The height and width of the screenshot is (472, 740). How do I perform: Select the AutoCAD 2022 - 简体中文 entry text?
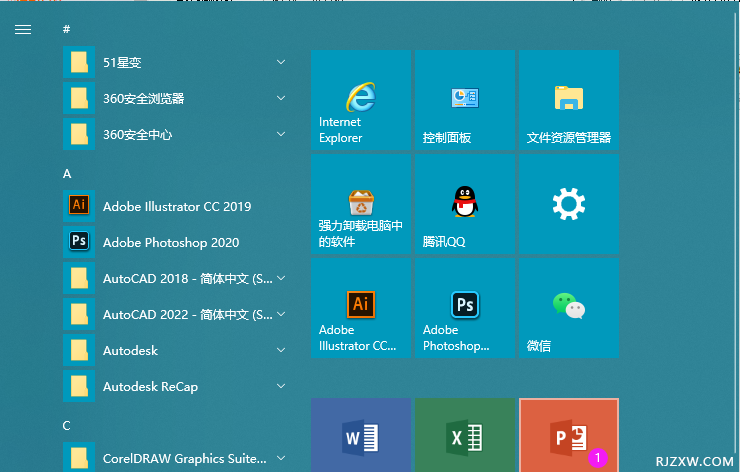(x=188, y=314)
